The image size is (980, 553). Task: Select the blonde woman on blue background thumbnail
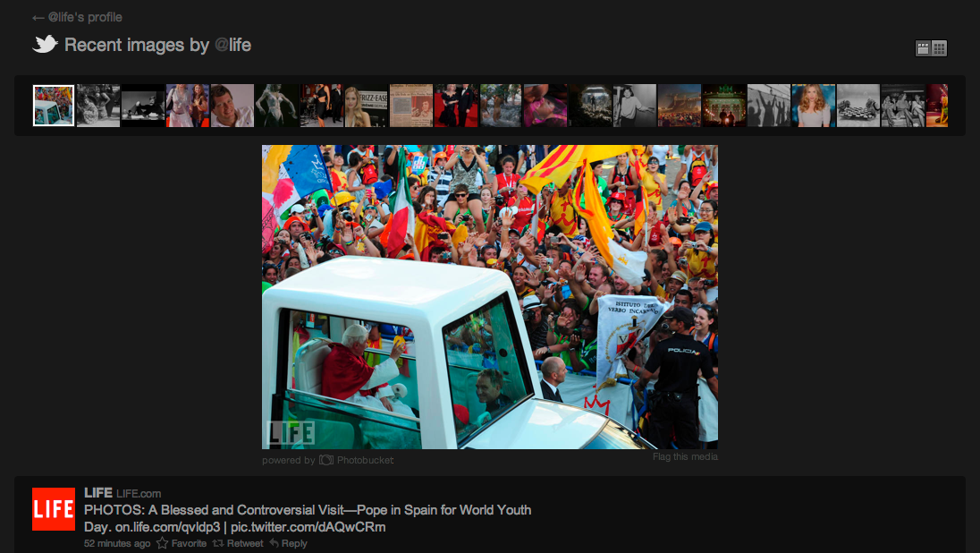click(x=814, y=106)
